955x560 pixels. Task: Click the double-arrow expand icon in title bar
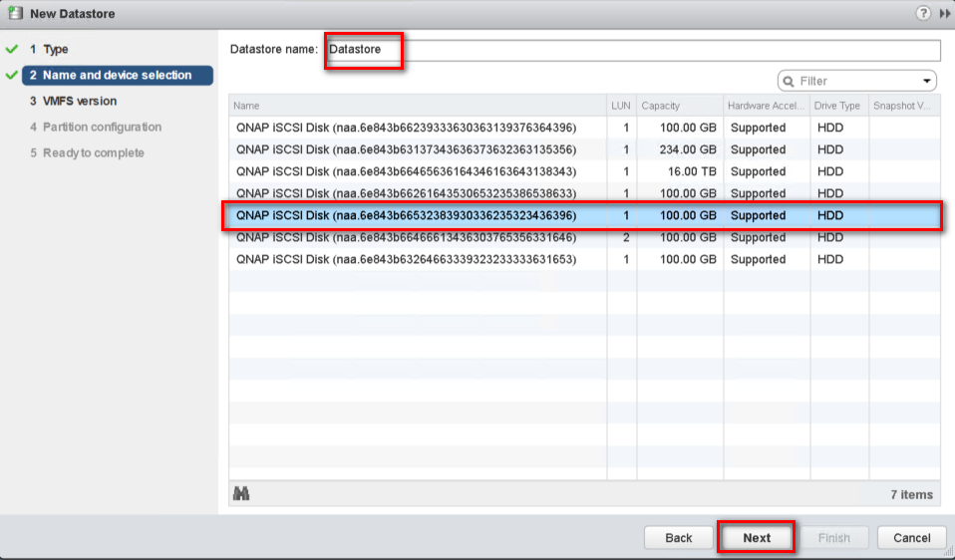point(945,13)
